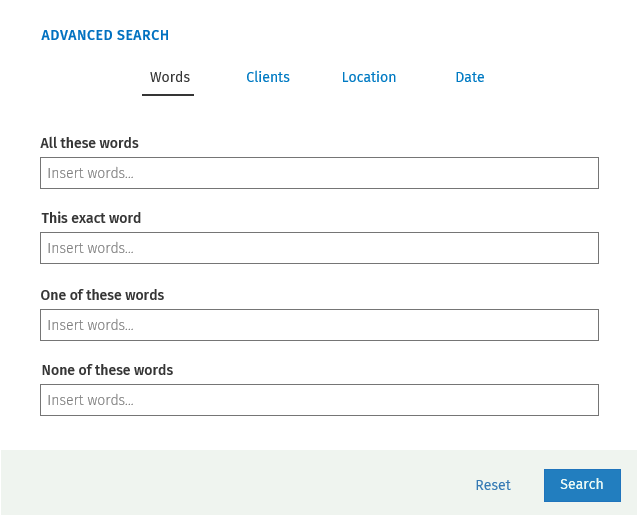The image size is (637, 515).
Task: Reset the advanced search form
Action: click(x=493, y=485)
